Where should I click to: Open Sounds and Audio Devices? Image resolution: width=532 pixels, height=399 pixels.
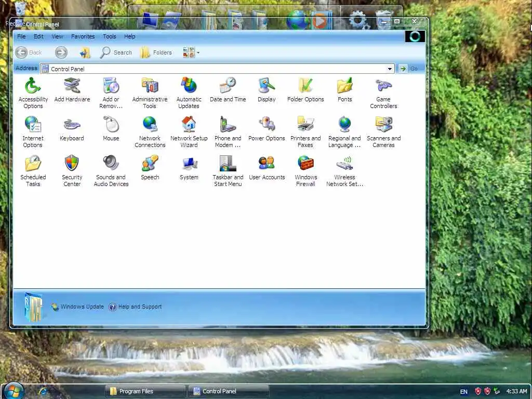(111, 170)
